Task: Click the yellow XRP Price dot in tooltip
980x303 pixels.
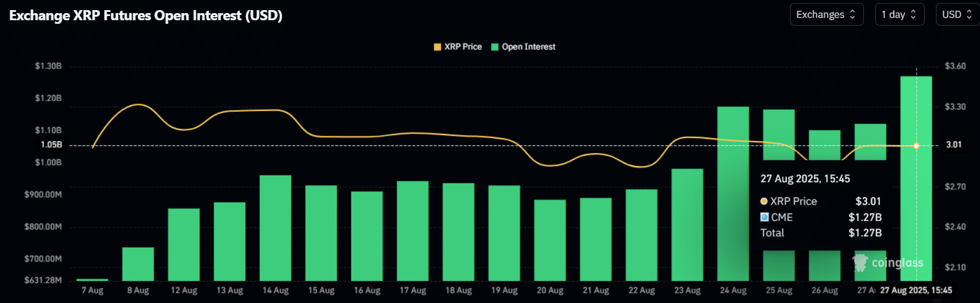Action: tap(764, 201)
